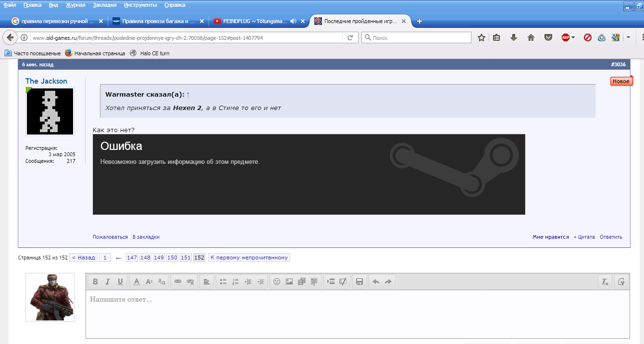Open the text color picker
The width and height of the screenshot is (644, 344).
[136, 282]
